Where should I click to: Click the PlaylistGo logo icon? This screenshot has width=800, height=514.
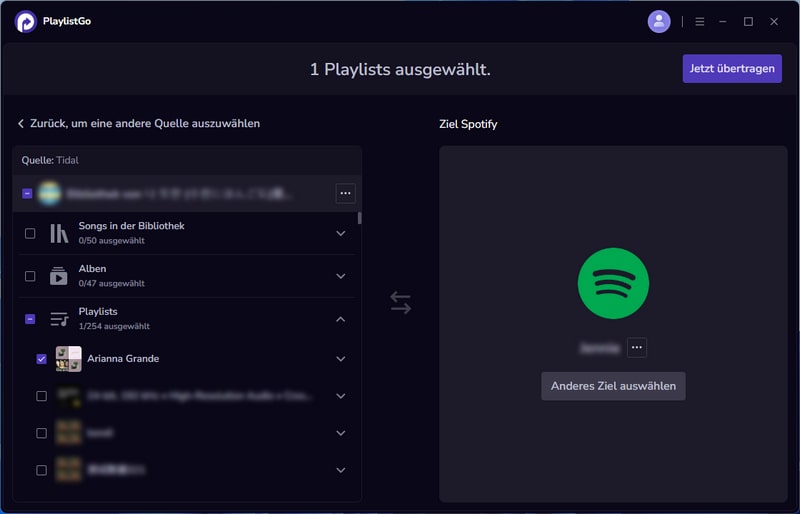click(26, 21)
